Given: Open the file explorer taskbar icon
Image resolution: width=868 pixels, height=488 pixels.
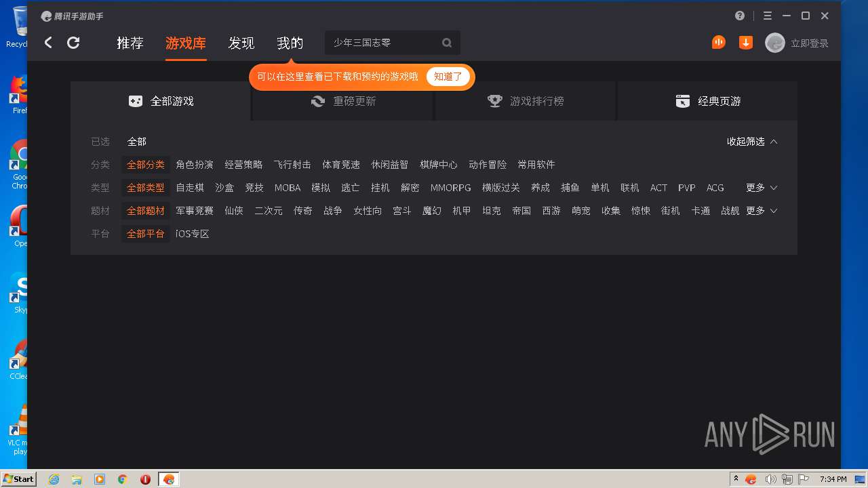Looking at the screenshot, I should (x=77, y=479).
